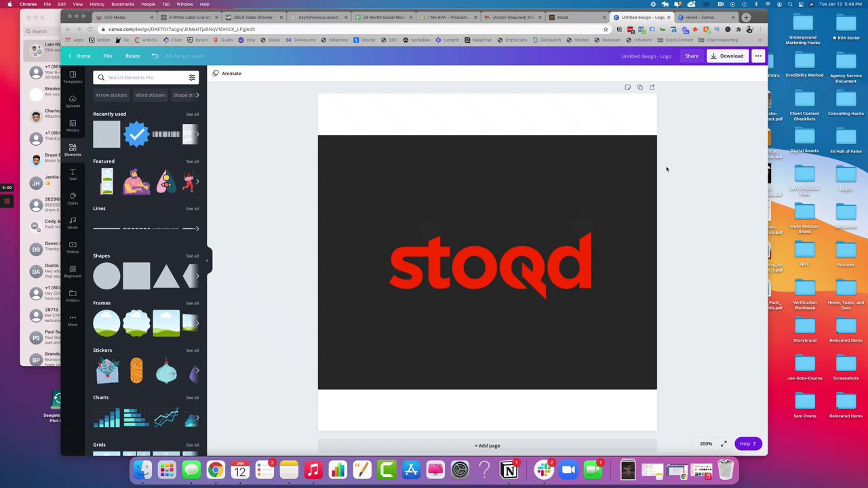
Task: Open the elements search filter icon
Action: pos(192,77)
